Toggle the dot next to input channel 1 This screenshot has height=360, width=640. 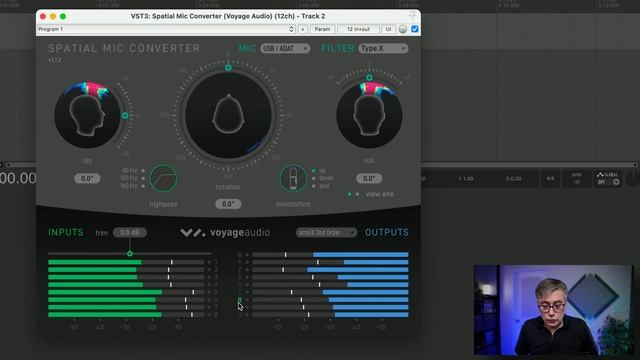[x=209, y=262]
